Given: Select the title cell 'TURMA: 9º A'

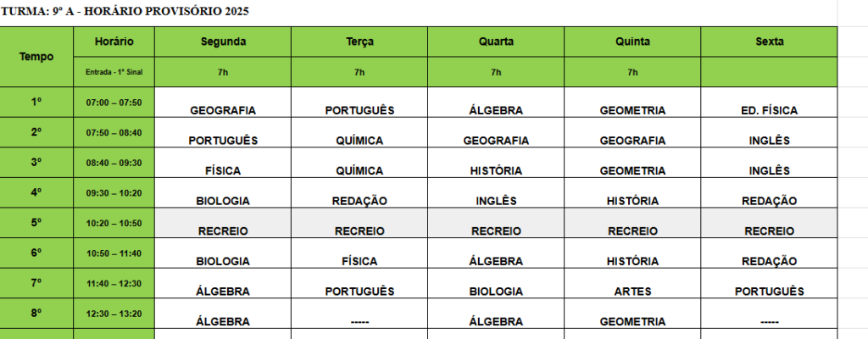Looking at the screenshot, I should click(125, 12).
